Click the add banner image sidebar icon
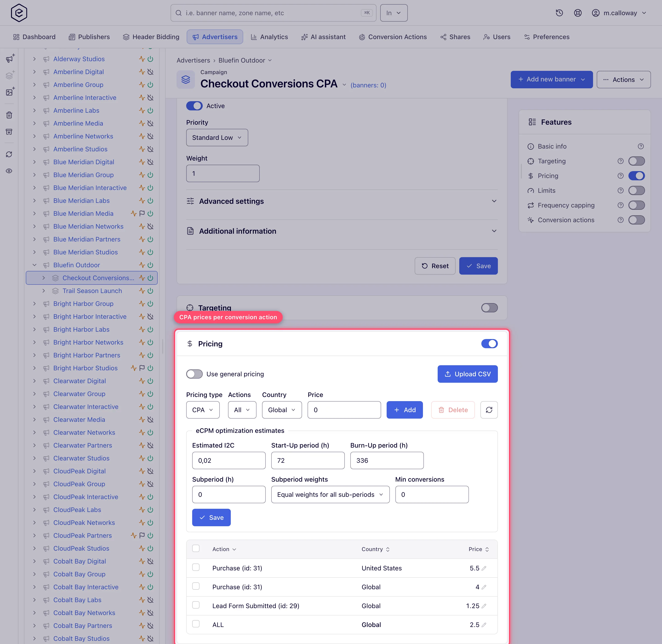This screenshot has height=644, width=662. pyautogui.click(x=10, y=92)
